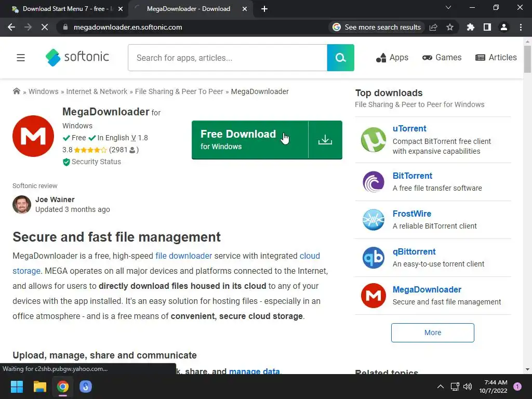Click the share page icon in address bar
The width and height of the screenshot is (532, 399).
[x=433, y=27]
